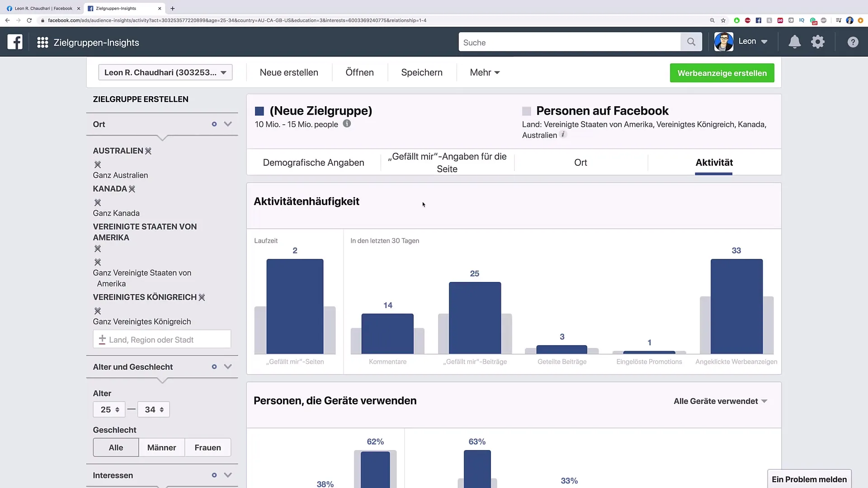Screen dimensions: 868x488
Task: Click the Angeklickte Werbeanzeigen bar 33
Action: (x=736, y=306)
